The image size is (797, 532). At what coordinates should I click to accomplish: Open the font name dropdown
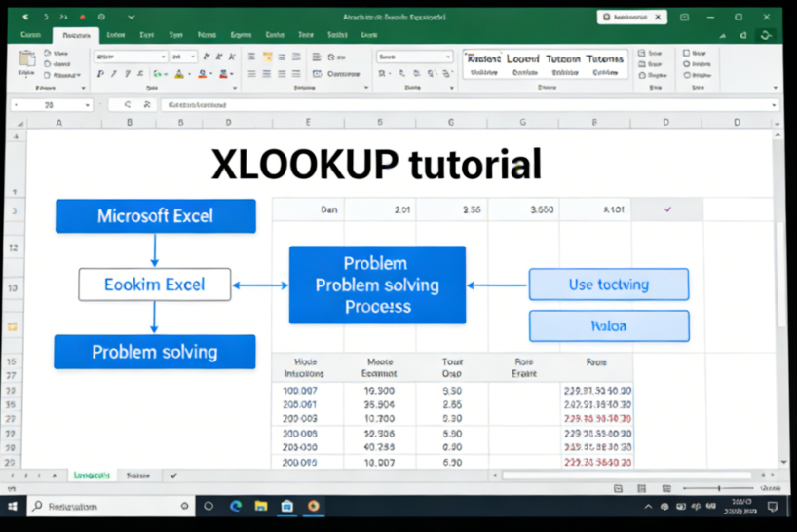[x=163, y=57]
